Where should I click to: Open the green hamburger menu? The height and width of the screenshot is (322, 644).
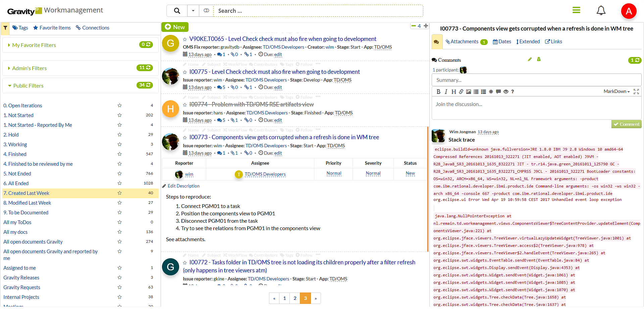[x=576, y=10]
